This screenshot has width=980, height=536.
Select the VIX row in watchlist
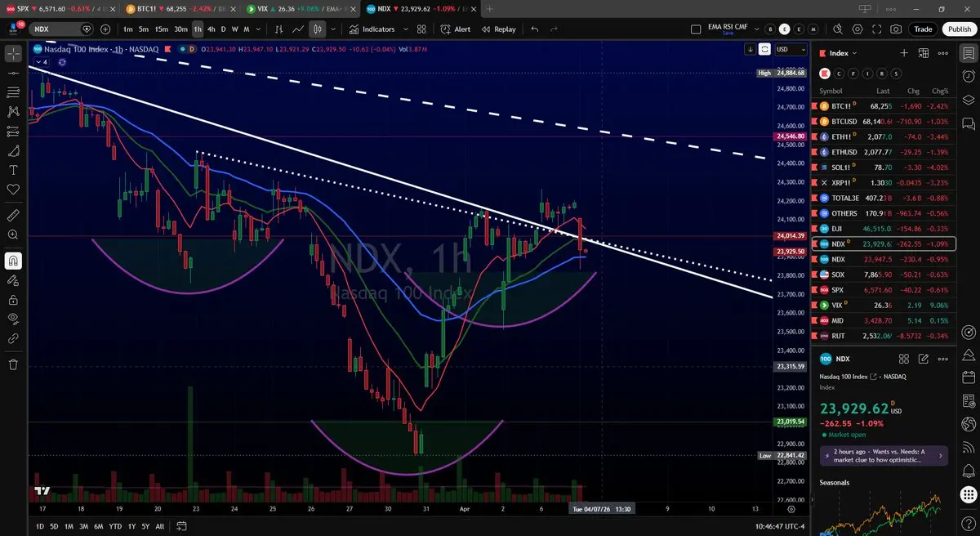[x=885, y=306]
